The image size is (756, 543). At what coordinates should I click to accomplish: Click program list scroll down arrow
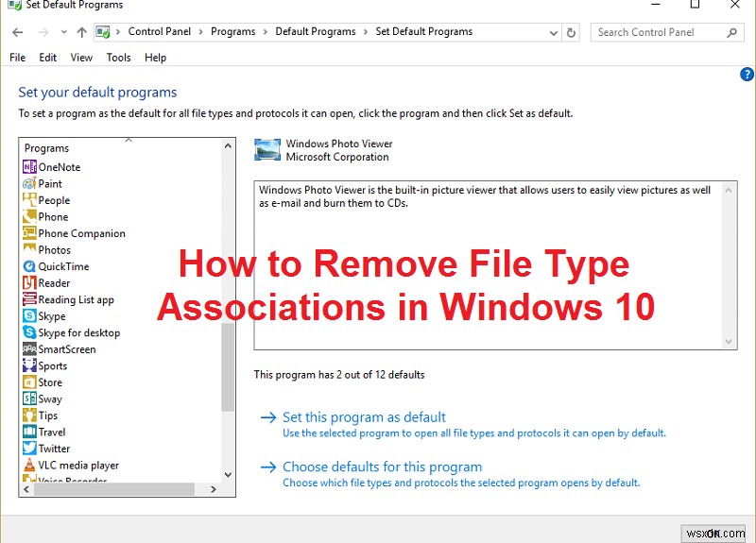click(228, 475)
